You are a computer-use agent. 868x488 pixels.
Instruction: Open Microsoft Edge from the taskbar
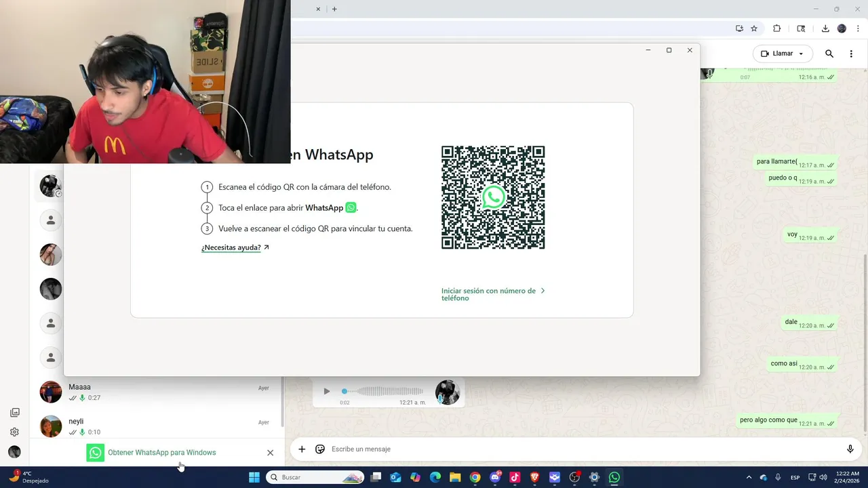pos(435,477)
